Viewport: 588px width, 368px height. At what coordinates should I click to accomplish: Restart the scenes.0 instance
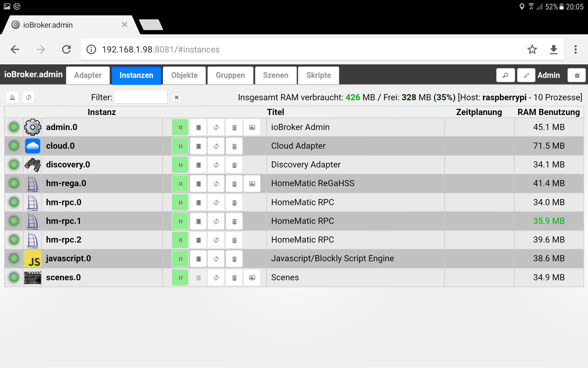216,278
